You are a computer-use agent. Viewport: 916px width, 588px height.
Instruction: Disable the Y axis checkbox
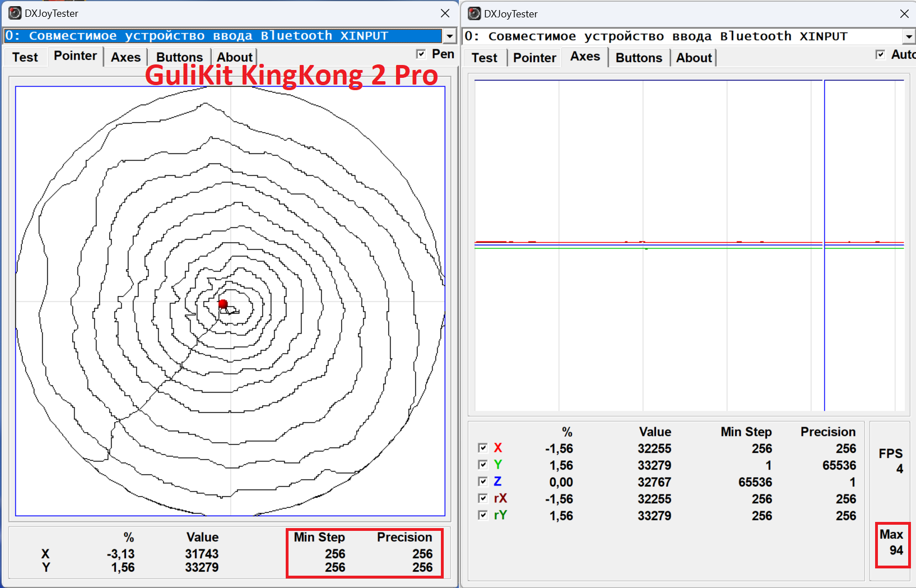(483, 465)
